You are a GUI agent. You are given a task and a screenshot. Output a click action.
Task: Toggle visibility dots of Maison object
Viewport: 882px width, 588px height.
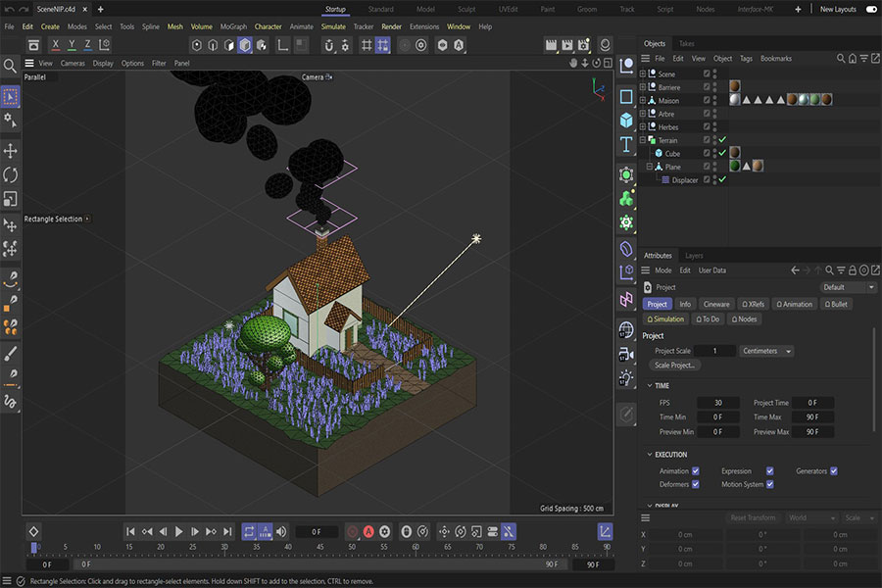pos(714,100)
